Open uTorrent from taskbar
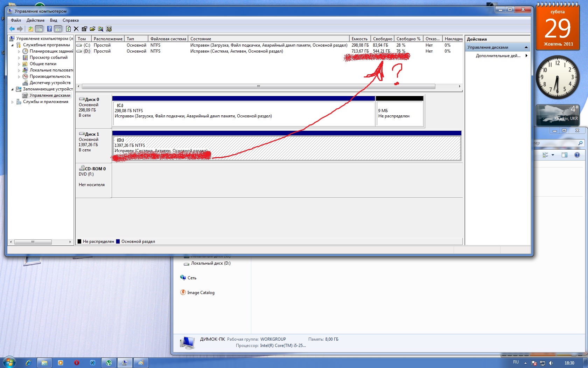The width and height of the screenshot is (588, 368). (109, 363)
